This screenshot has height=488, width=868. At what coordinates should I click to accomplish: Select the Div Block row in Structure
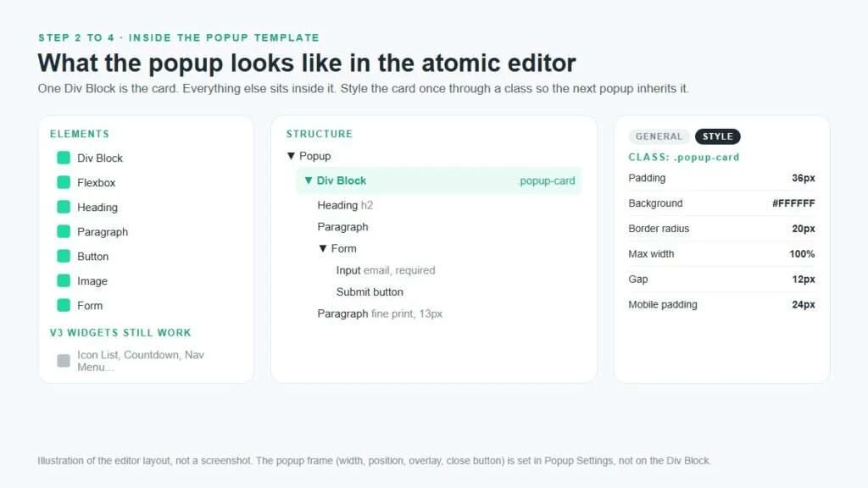tap(440, 180)
